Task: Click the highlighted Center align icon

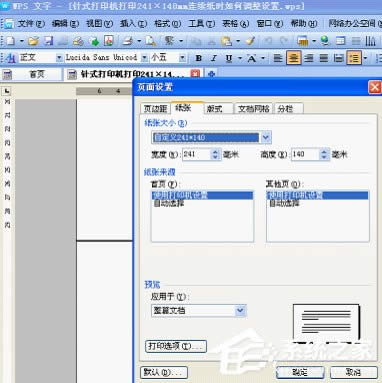Action: coord(293,58)
